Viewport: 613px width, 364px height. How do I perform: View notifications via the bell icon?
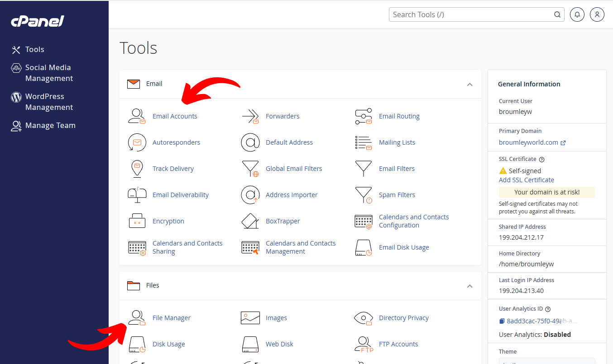[x=577, y=14]
